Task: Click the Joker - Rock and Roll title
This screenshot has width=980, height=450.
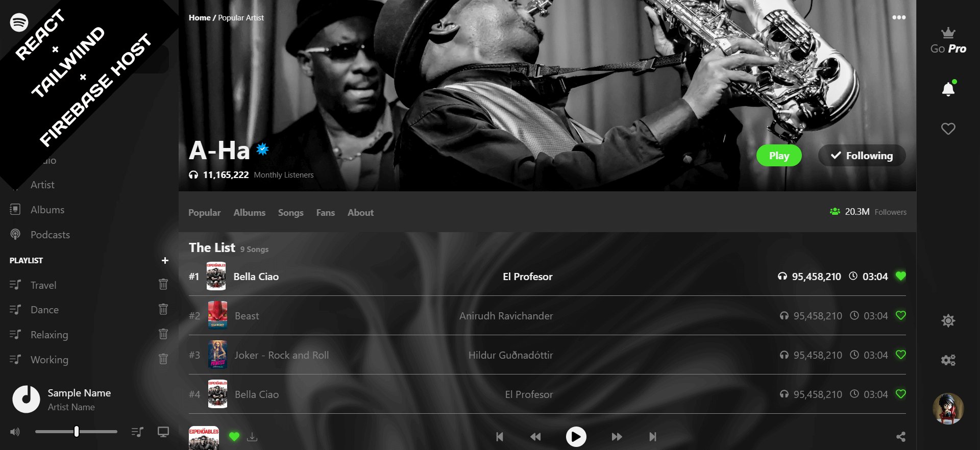Action: (x=282, y=355)
